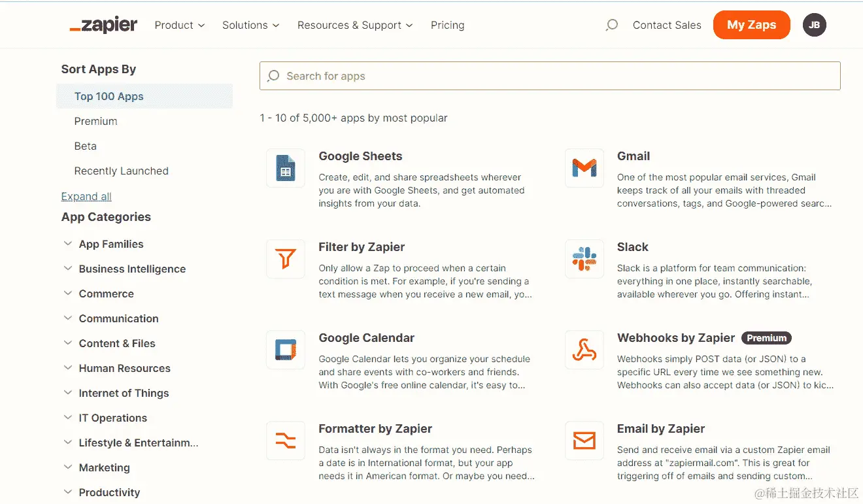Expand the Lifestyle & Entertainment category
Screen dimensions: 863x504
tap(131, 443)
